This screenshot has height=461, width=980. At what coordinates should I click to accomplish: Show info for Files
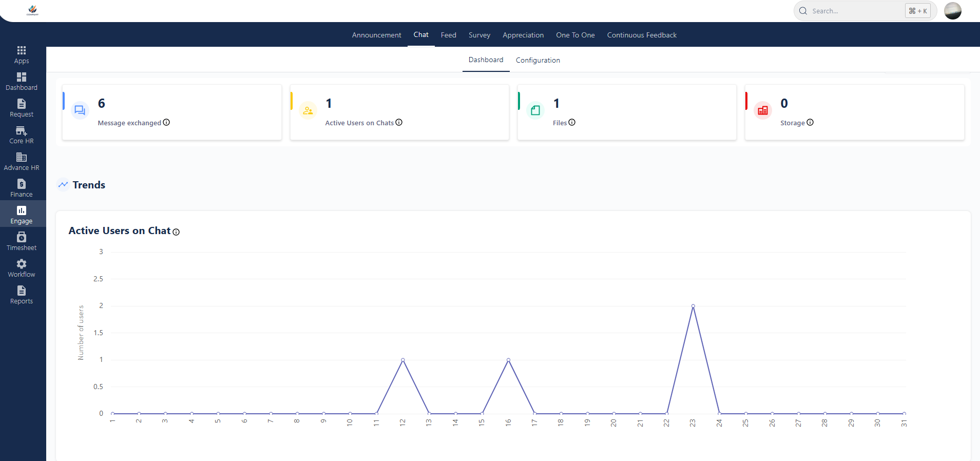(572, 122)
